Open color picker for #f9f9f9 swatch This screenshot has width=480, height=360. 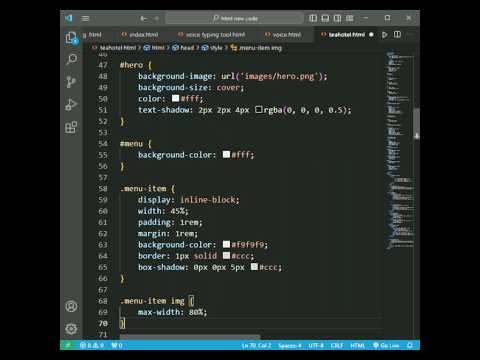(x=226, y=244)
